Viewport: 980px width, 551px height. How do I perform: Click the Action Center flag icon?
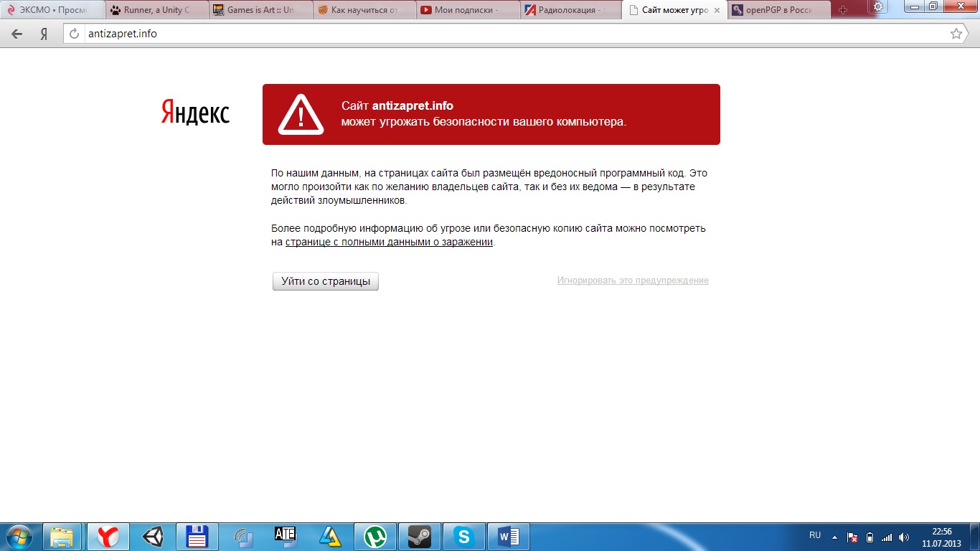[x=852, y=537]
